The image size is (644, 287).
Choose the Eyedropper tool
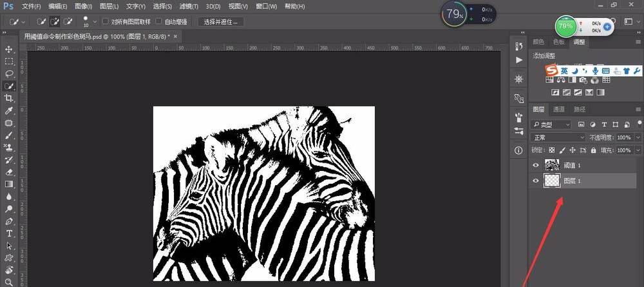point(9,110)
